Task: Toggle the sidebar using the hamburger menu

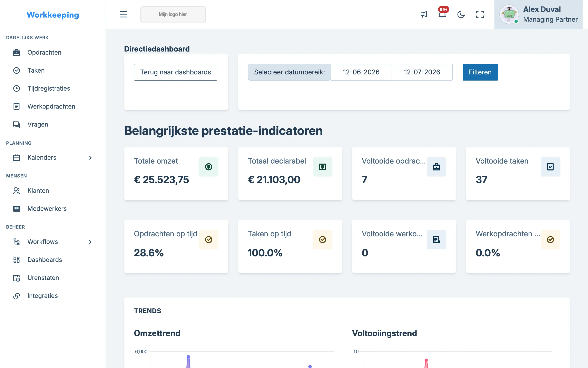Action: pyautogui.click(x=123, y=14)
